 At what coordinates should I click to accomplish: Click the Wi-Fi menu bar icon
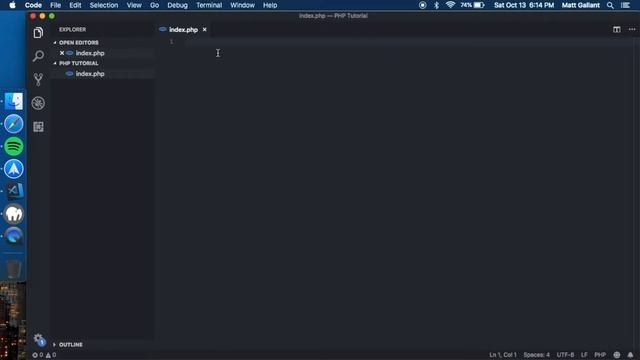pyautogui.click(x=450, y=5)
